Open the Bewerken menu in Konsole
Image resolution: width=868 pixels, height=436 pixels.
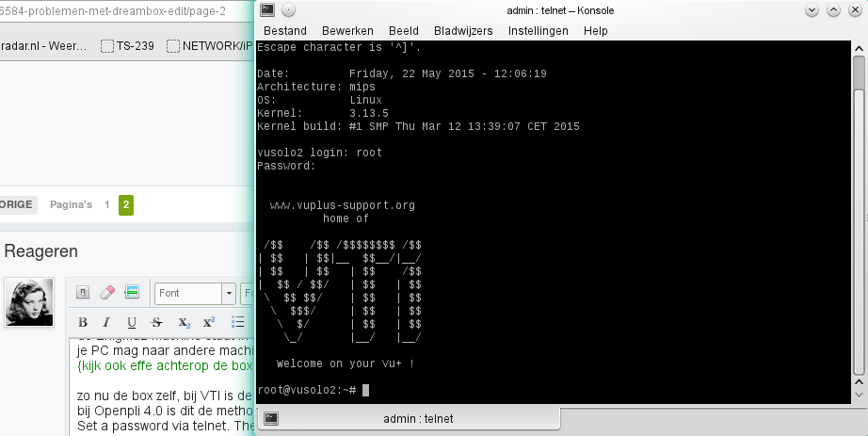pos(347,31)
